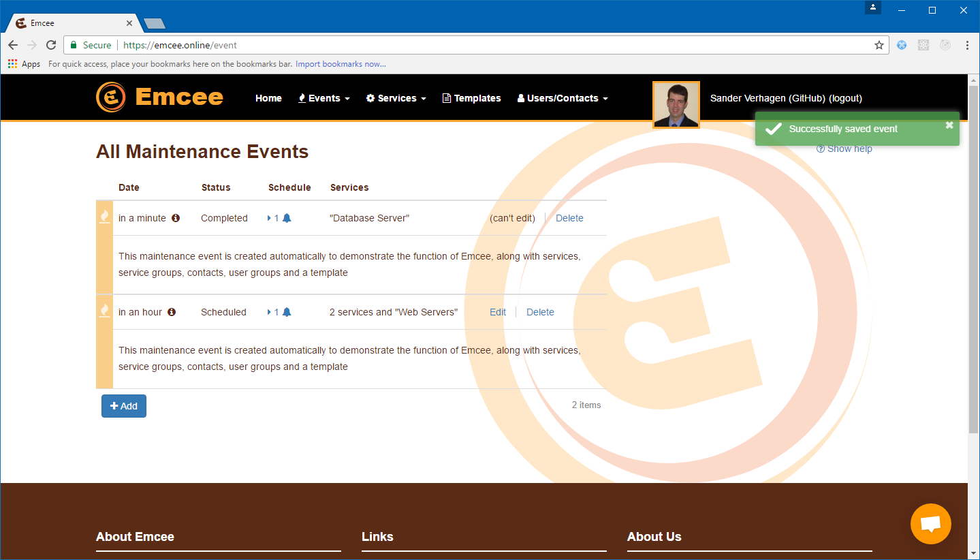Click flame icon of Scheduled event row
Image resolution: width=980 pixels, height=560 pixels.
(104, 311)
